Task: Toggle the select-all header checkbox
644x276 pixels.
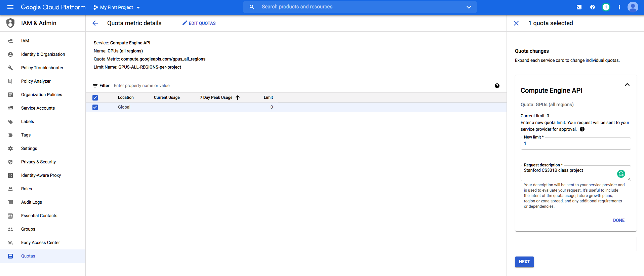Action: coord(95,98)
